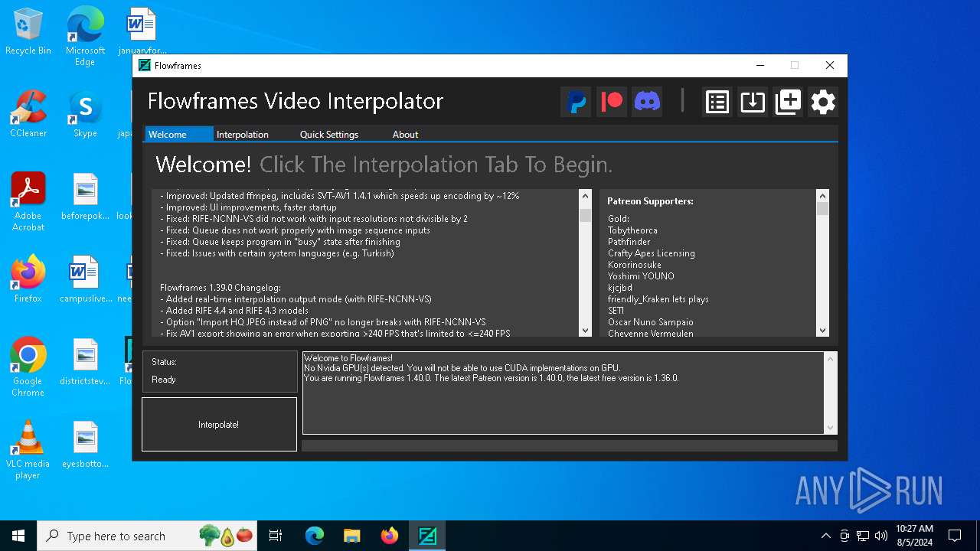Switch to the Welcome tab

point(178,134)
